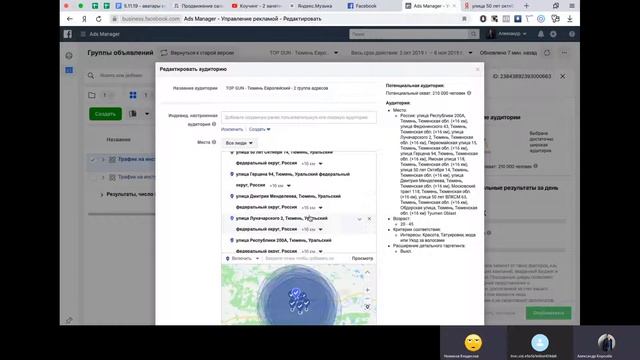Click the refresh icon beside updated timestamp

click(547, 53)
